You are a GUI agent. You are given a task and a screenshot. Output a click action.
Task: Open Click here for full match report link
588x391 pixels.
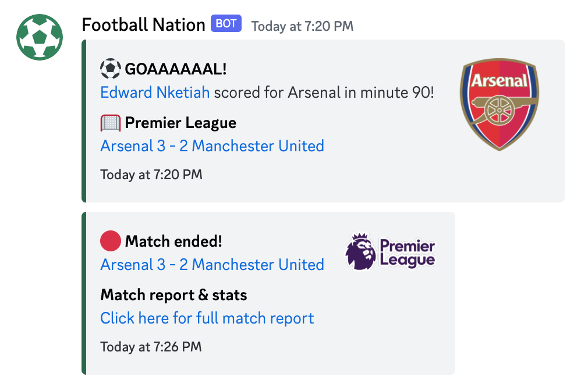click(207, 318)
